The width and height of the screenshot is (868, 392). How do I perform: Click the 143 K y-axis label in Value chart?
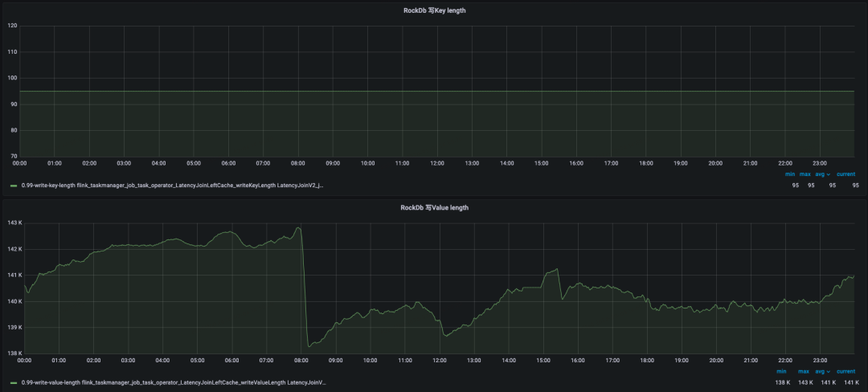(14, 223)
